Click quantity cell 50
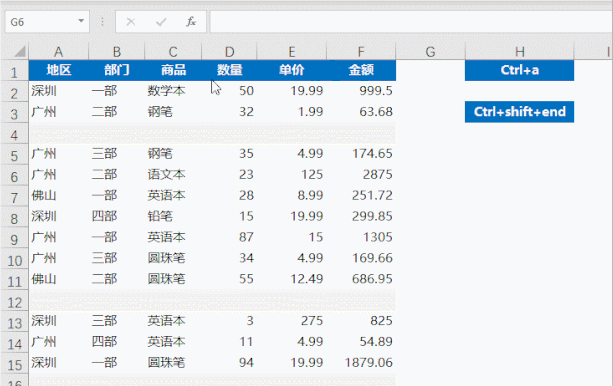 [x=229, y=91]
